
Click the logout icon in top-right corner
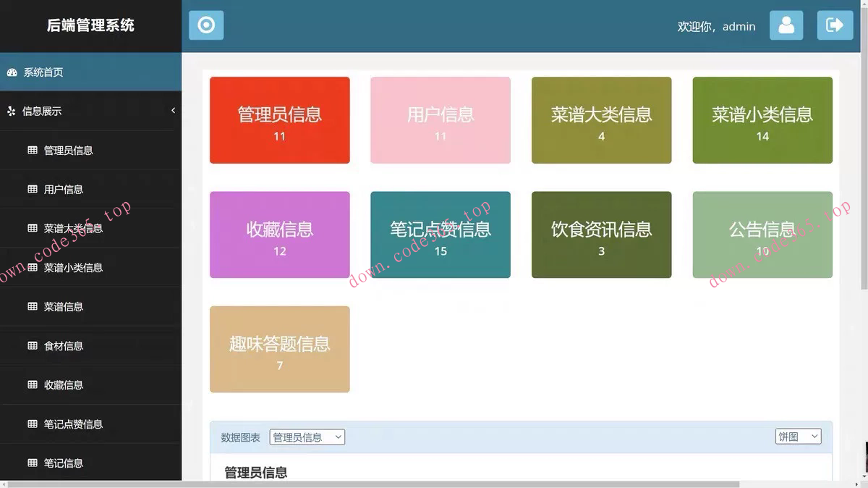tap(835, 25)
